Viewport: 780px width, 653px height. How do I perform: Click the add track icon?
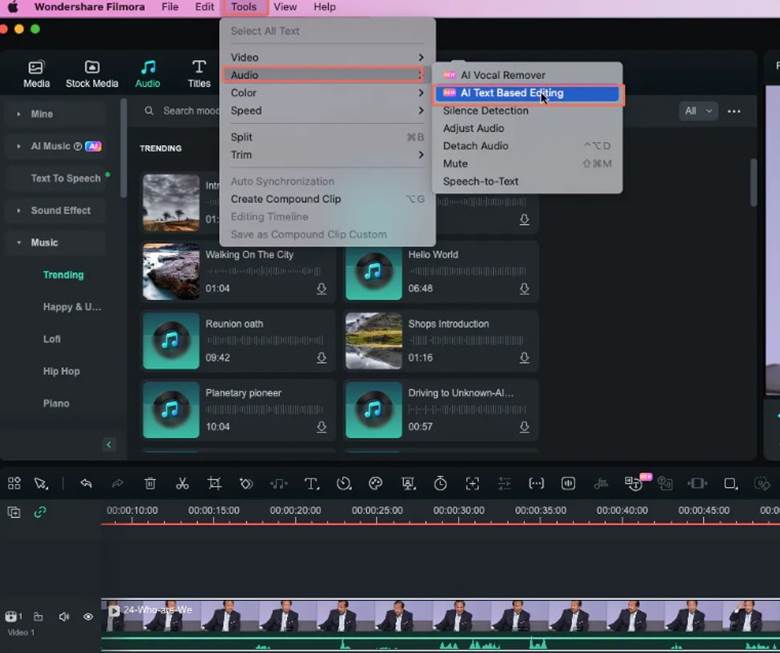tap(14, 512)
